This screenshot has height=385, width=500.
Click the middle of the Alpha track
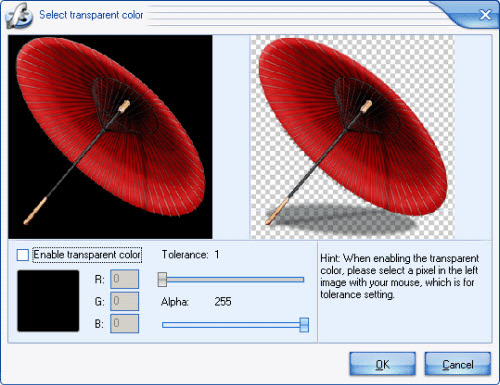235,325
